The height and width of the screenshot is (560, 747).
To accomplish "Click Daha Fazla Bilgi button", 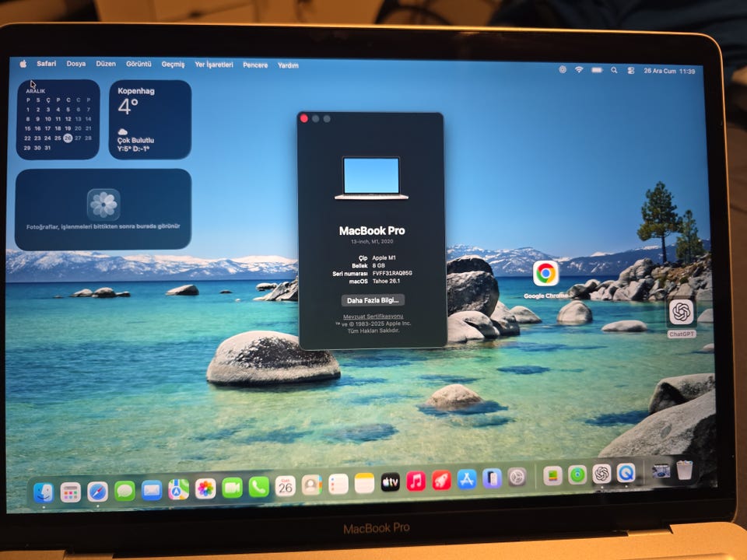I will click(373, 300).
